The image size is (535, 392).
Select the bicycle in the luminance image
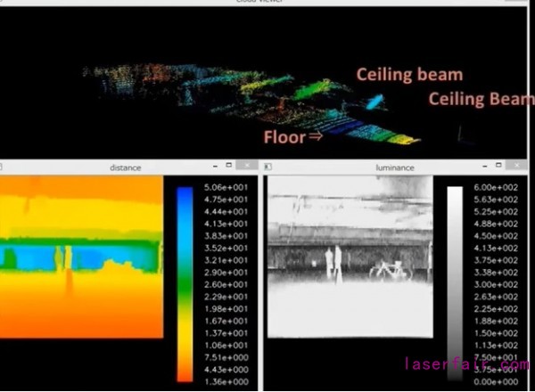click(390, 269)
